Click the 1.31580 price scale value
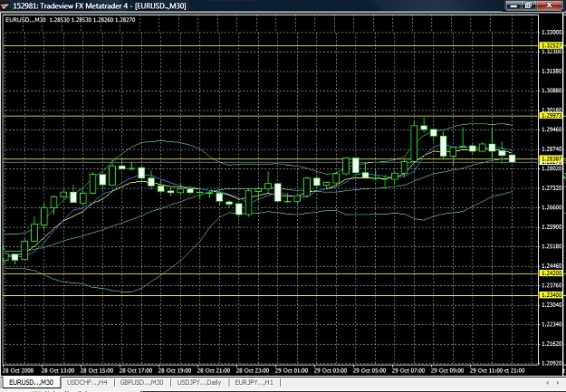Viewport: 566px width, 392px height. click(x=552, y=72)
